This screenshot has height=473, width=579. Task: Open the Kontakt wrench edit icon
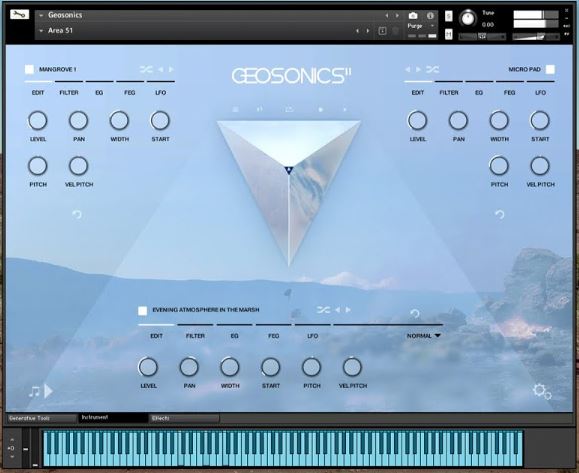pyautogui.click(x=20, y=14)
